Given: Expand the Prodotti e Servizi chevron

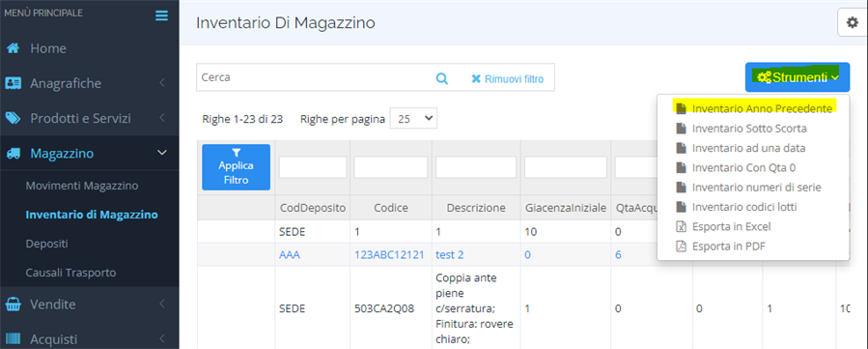Looking at the screenshot, I should click(162, 119).
